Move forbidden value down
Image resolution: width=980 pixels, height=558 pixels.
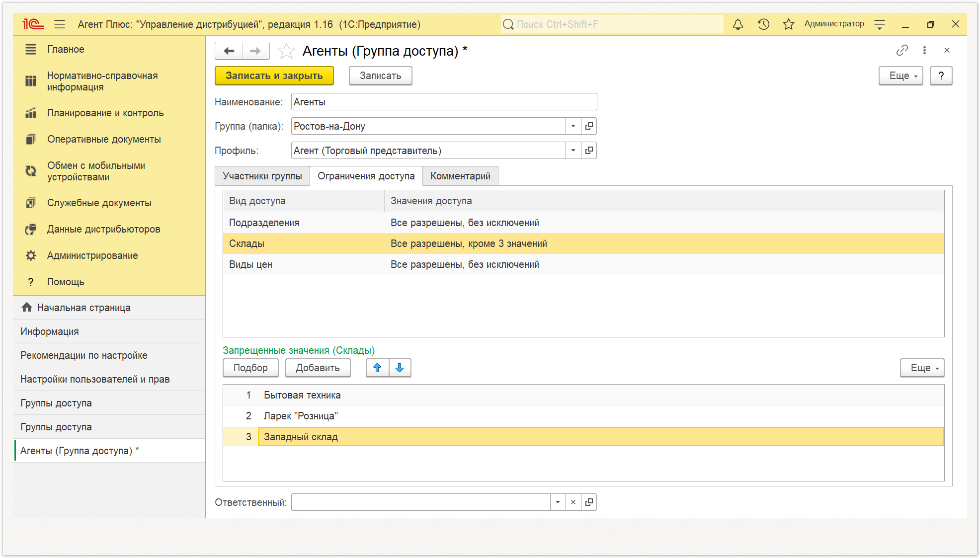[x=400, y=368]
